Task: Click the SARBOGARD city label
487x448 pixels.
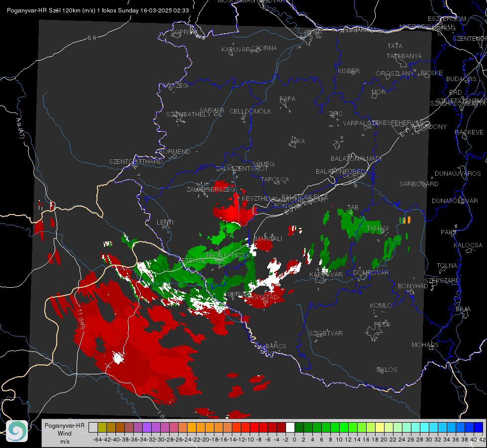Action: (x=419, y=184)
